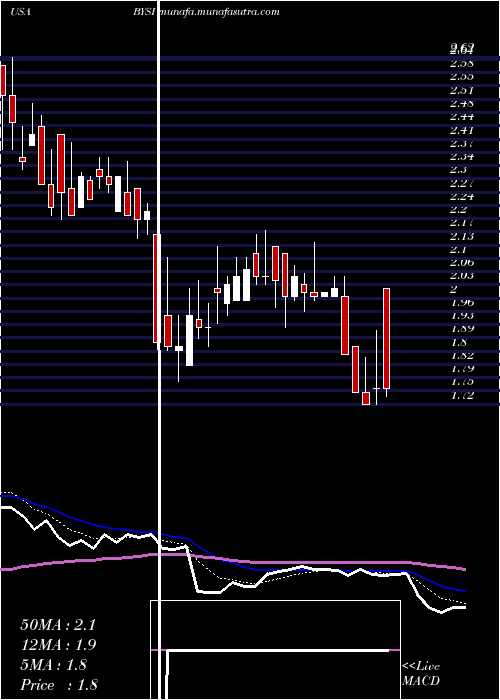Click the 12MA : 1.9 readout
Screen dimensions: 500x700
58,645
